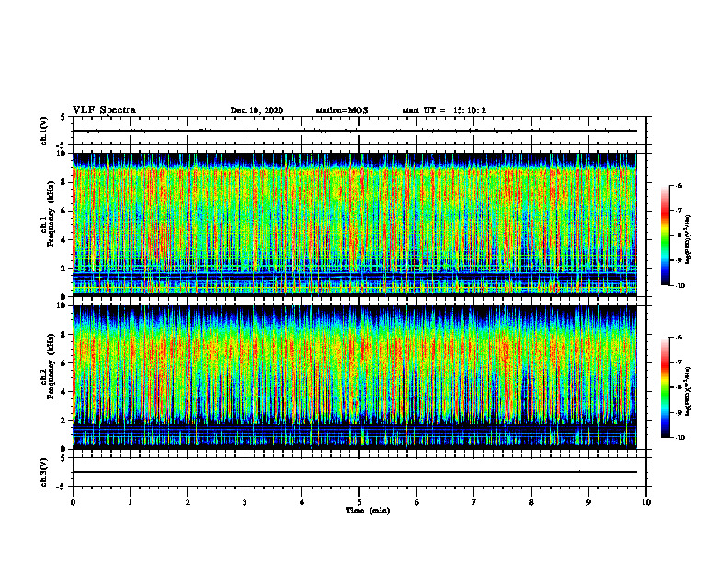This screenshot has height=563, width=728.
Task: Click the "-6" value on ch.2 color bar
Action: coord(678,338)
